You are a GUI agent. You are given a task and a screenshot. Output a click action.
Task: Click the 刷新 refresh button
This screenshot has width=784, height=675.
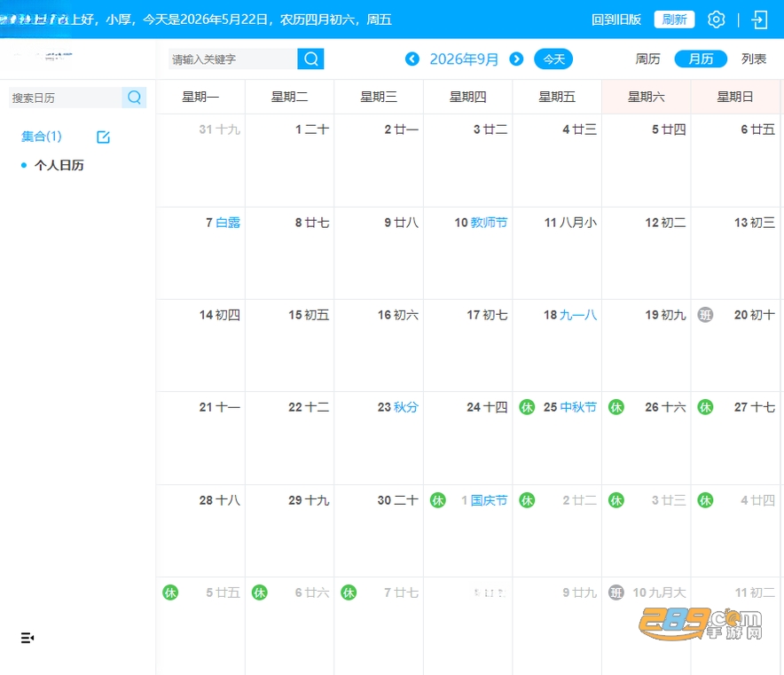pyautogui.click(x=674, y=20)
